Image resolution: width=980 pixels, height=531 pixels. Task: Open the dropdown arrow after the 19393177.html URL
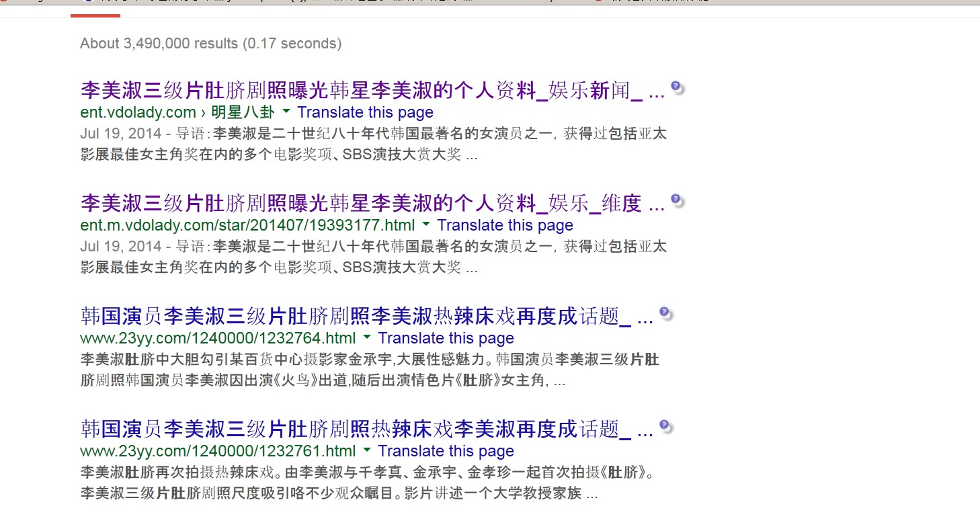(x=426, y=224)
